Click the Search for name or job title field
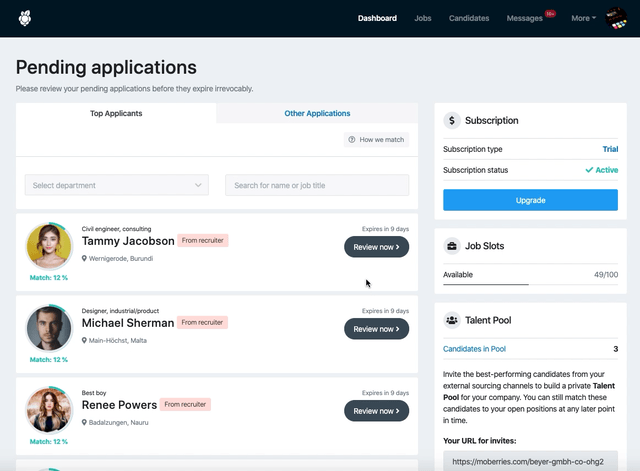The height and width of the screenshot is (471, 640). pos(317,185)
